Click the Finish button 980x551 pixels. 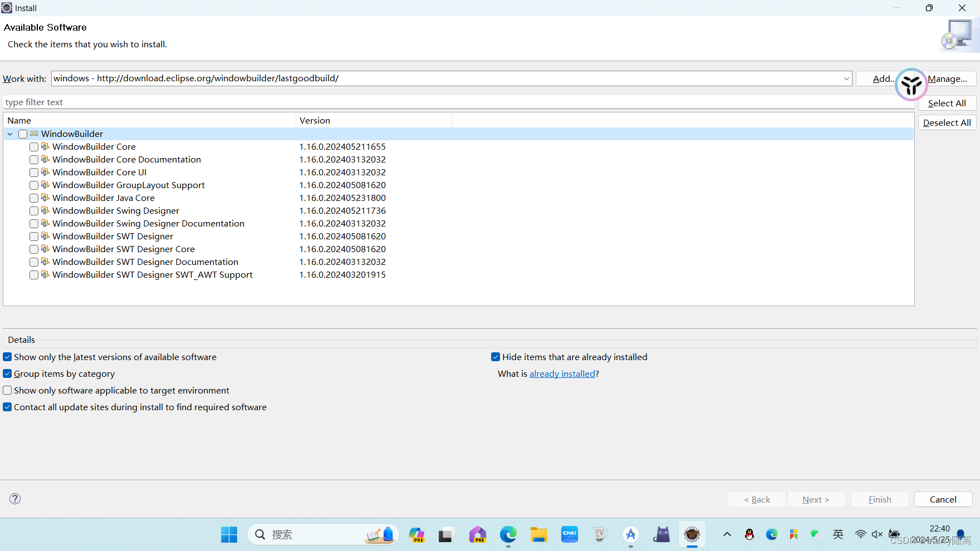tap(880, 500)
